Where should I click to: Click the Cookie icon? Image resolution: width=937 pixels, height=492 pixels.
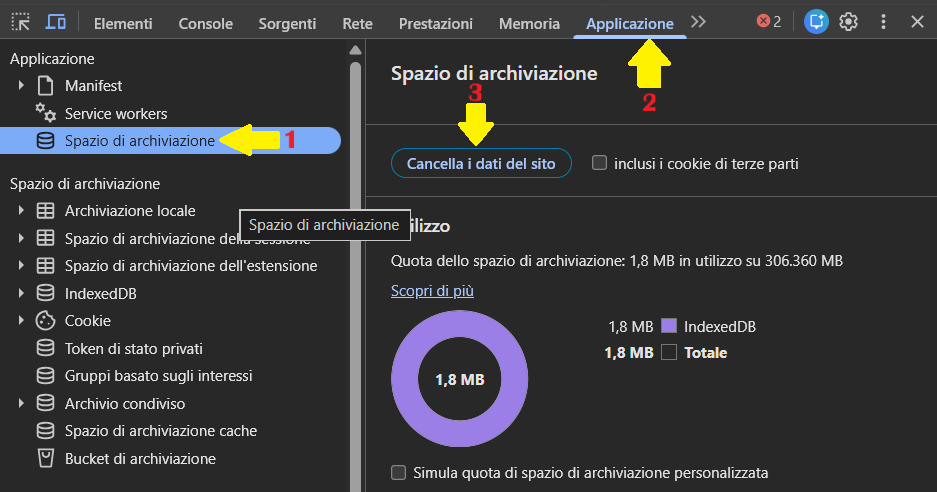point(45,321)
